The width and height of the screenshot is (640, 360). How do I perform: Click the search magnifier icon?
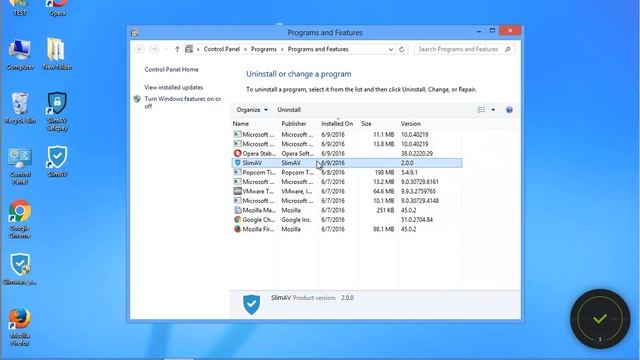point(508,49)
